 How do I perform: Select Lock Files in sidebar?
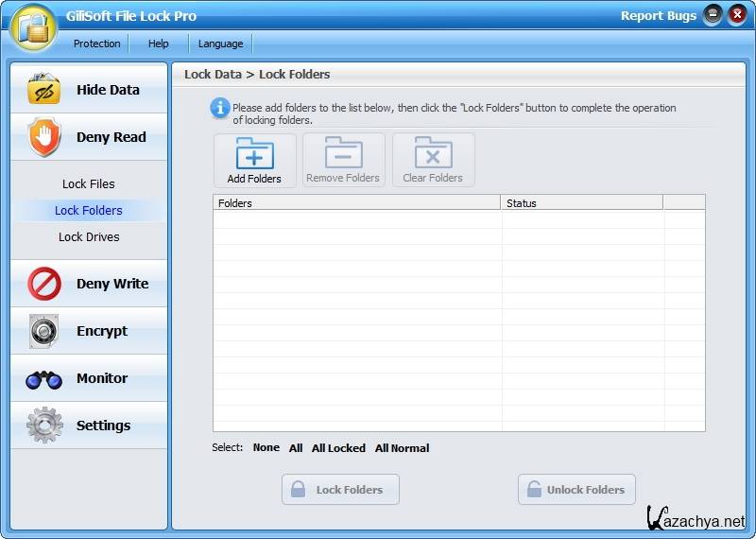89,184
